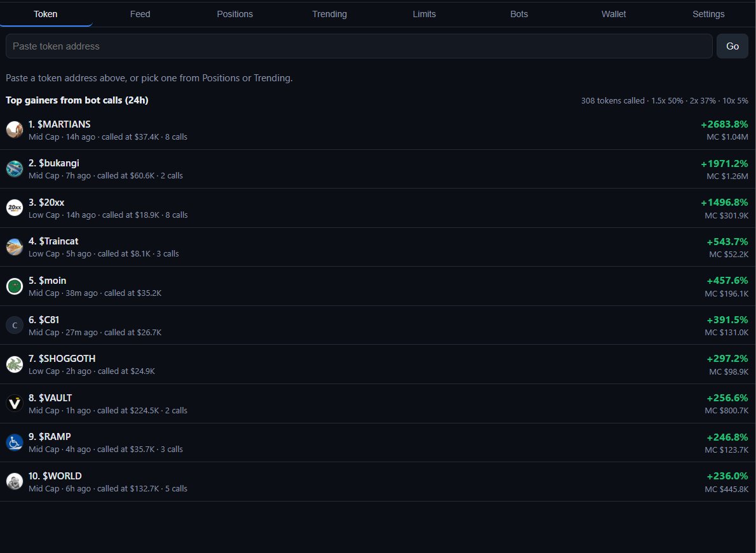
Task: Click the $bukangi token avatar icon
Action: 15,169
